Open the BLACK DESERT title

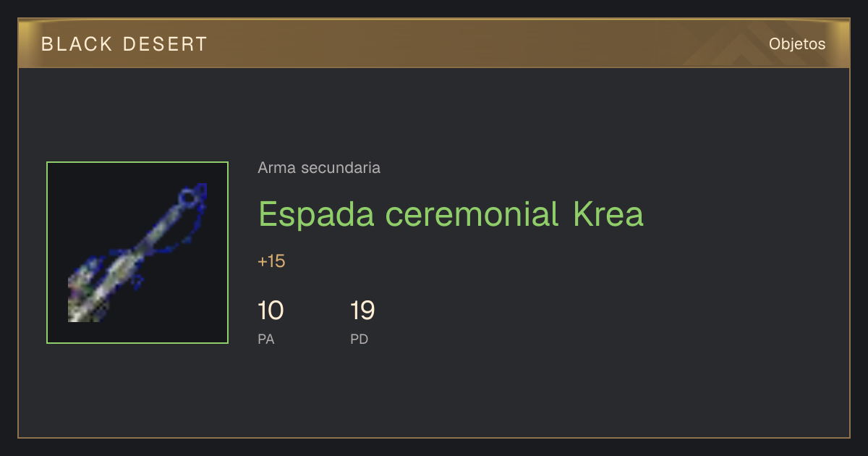124,44
